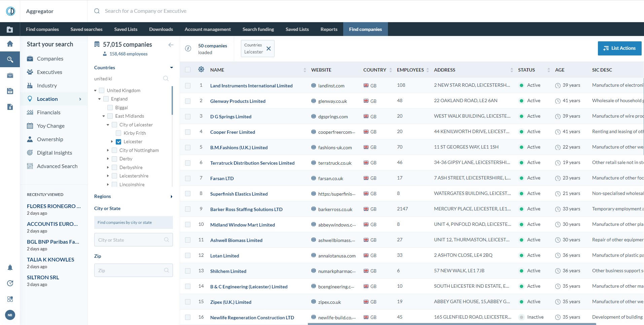Click the history refresh icon in sidebar

[x=10, y=283]
